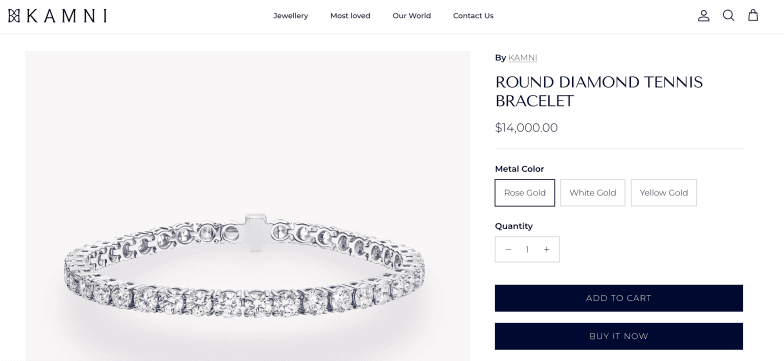Image resolution: width=784 pixels, height=361 pixels.
Task: Click the KAMNI logo in header
Action: 58,16
